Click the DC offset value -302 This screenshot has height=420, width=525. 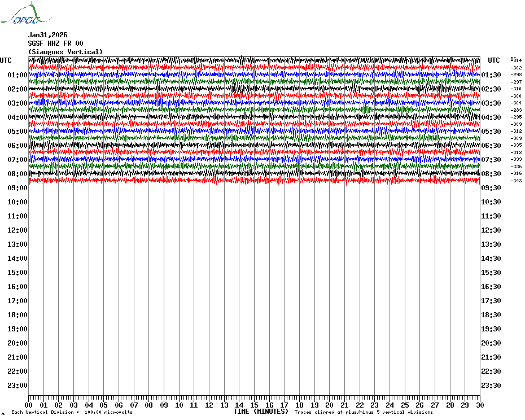517,68
